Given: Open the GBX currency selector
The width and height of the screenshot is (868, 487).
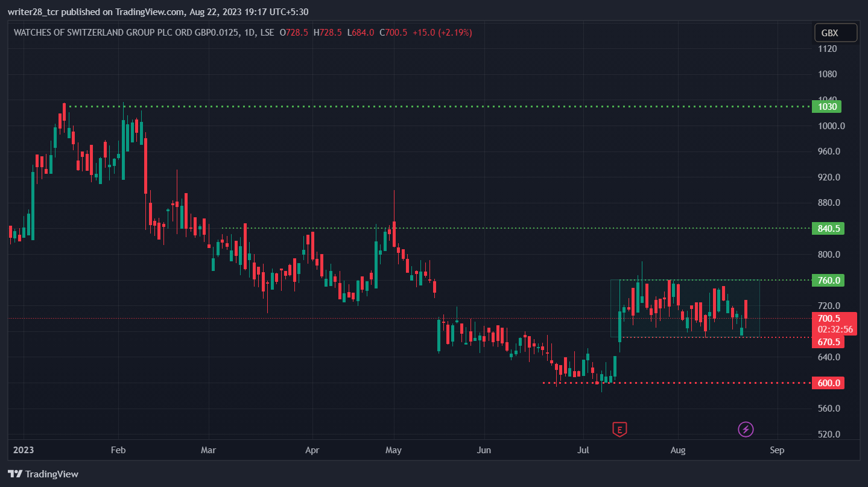Looking at the screenshot, I should coord(835,33).
